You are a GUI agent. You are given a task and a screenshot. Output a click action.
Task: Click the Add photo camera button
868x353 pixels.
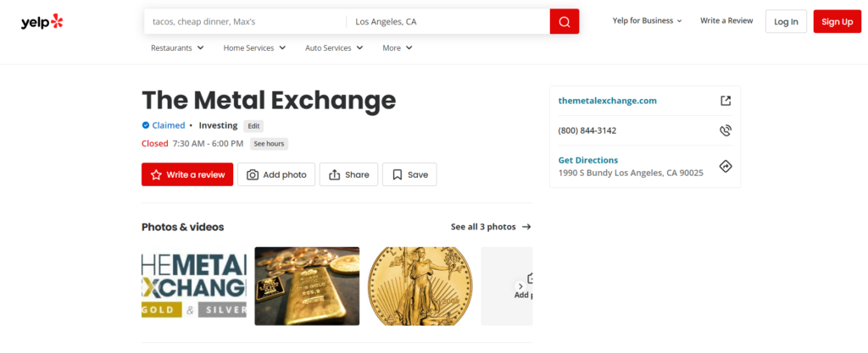276,174
